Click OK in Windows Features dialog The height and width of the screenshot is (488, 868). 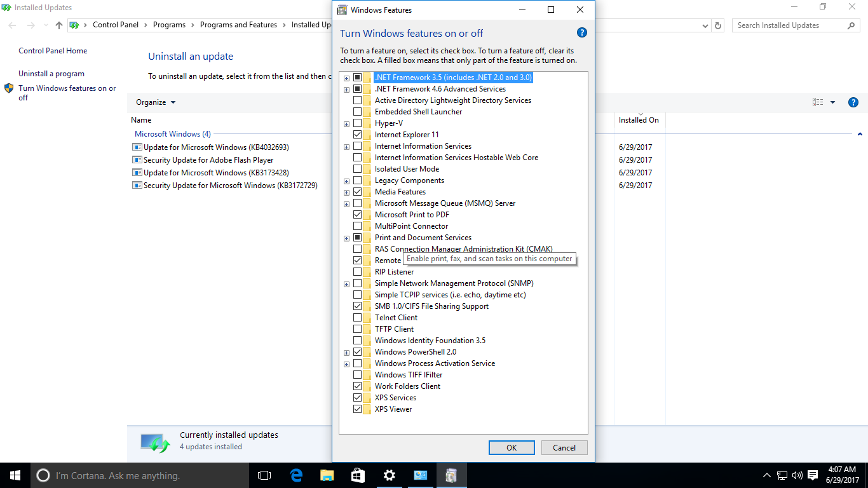[512, 447]
